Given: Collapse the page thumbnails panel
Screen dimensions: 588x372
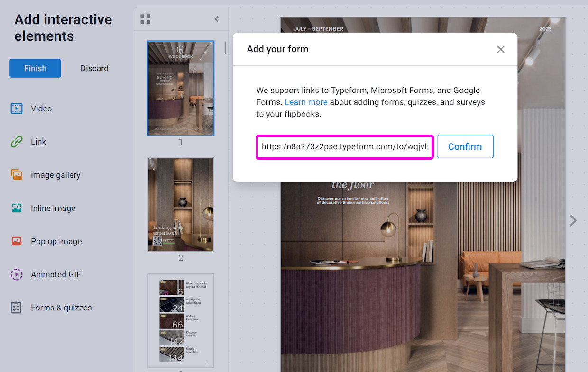Looking at the screenshot, I should click(x=216, y=19).
